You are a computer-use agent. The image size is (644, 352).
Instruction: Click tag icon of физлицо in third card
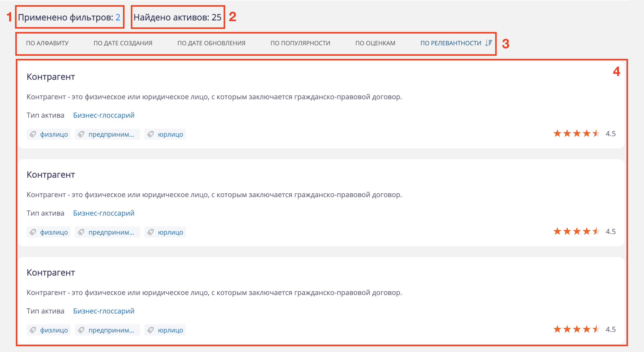(33, 330)
